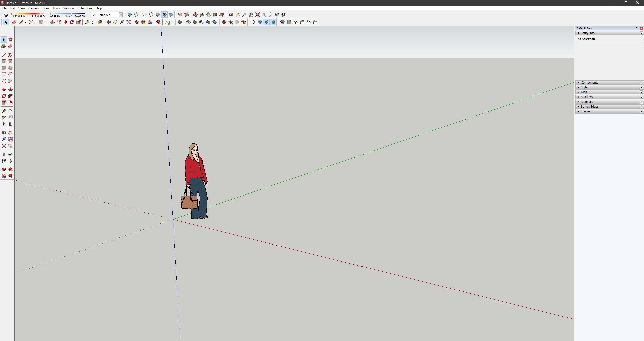Toggle X-Ray face style
644x341 pixels.
(130, 15)
